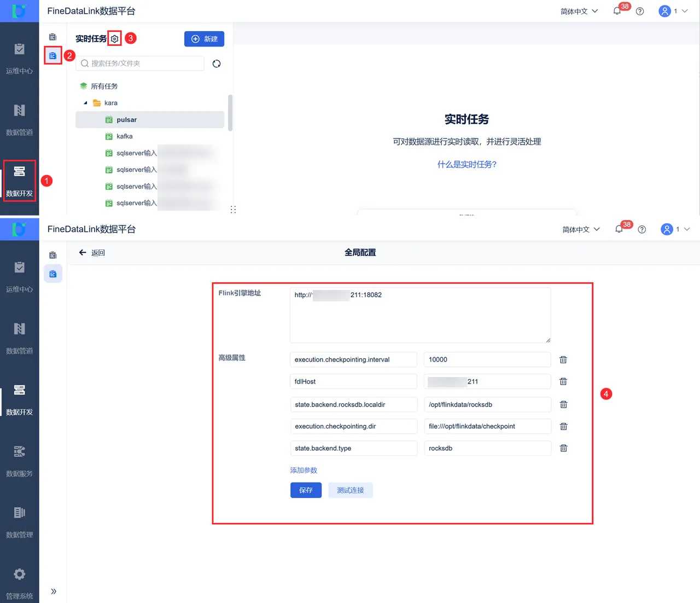This screenshot has height=603, width=700.
Task: Expand the sidebar with the double-chevron icon
Action: pos(54,591)
